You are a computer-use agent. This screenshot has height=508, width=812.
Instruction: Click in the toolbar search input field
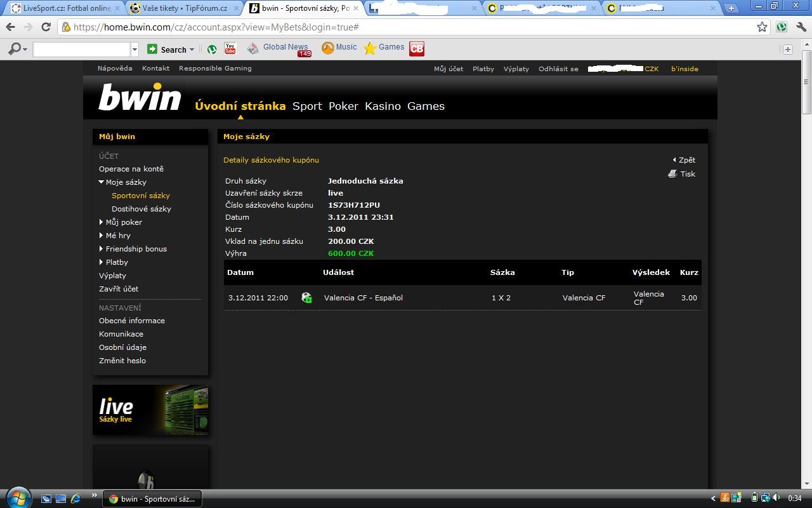81,50
